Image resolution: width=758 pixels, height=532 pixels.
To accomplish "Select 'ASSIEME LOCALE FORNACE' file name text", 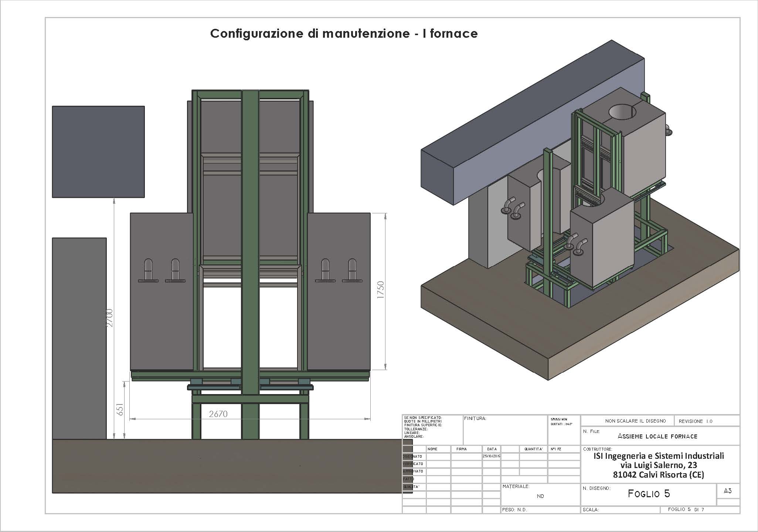I will 657,436.
